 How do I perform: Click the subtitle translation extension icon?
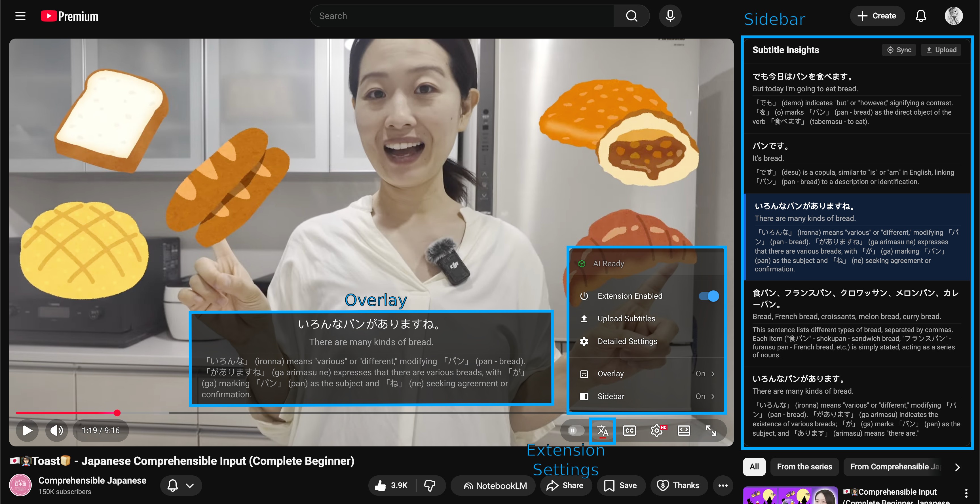(602, 431)
